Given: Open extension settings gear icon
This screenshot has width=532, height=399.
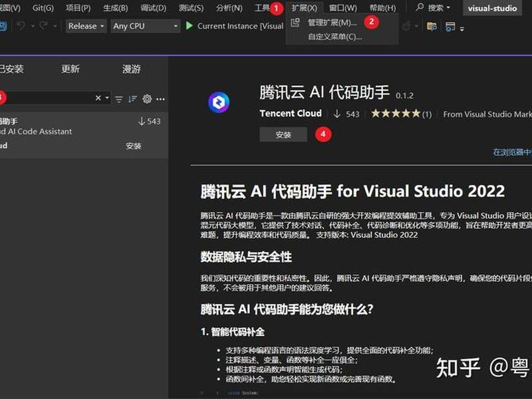Looking at the screenshot, I should pyautogui.click(x=147, y=98).
